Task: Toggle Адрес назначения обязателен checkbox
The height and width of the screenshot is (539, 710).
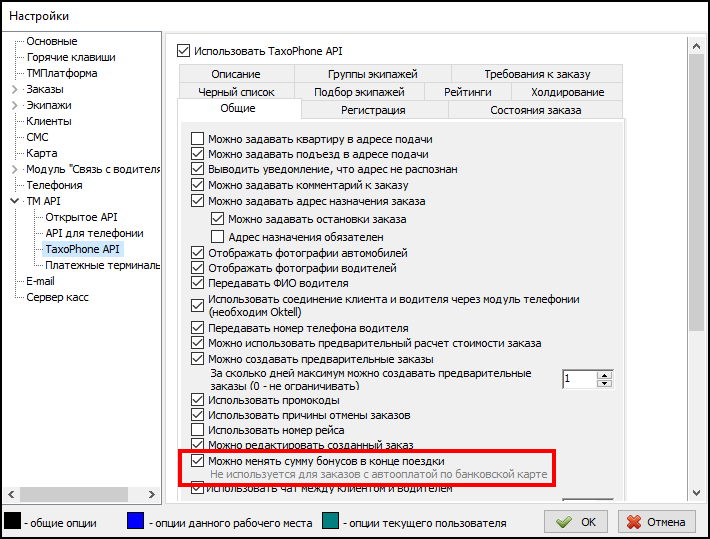Action: pos(218,237)
